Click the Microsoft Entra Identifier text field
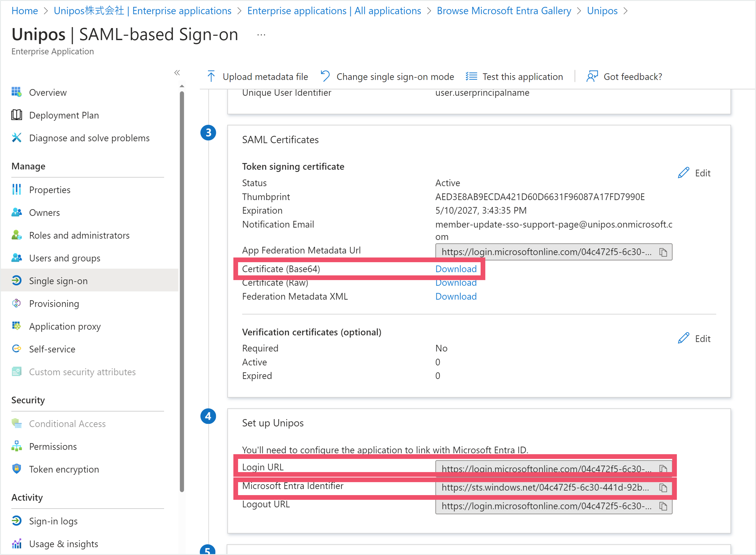 (554, 487)
